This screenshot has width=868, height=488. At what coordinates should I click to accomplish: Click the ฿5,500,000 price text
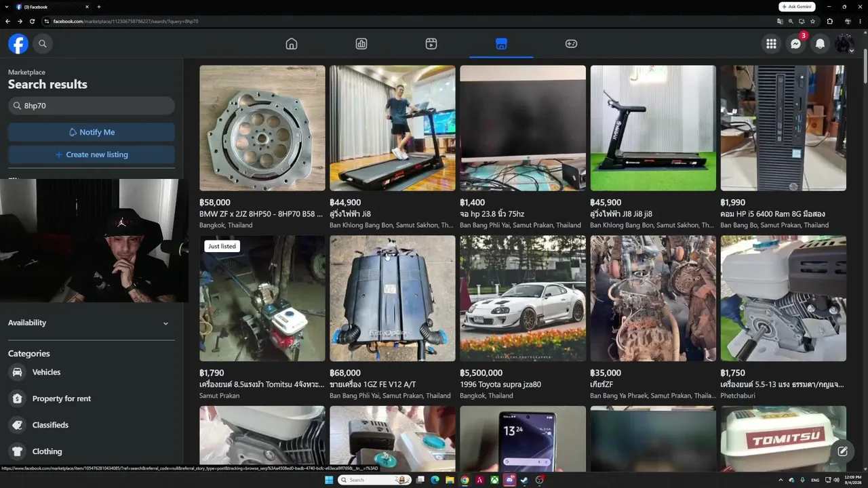[481, 373]
